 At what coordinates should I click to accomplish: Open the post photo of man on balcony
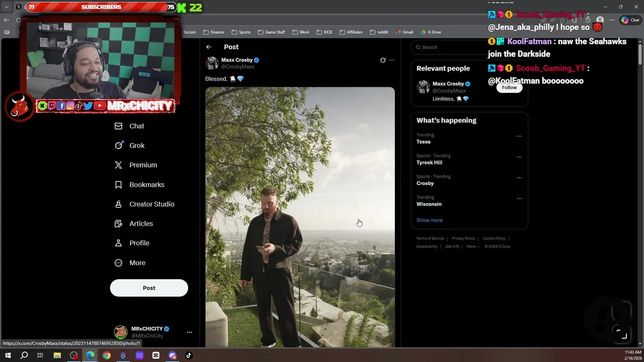[300, 217]
